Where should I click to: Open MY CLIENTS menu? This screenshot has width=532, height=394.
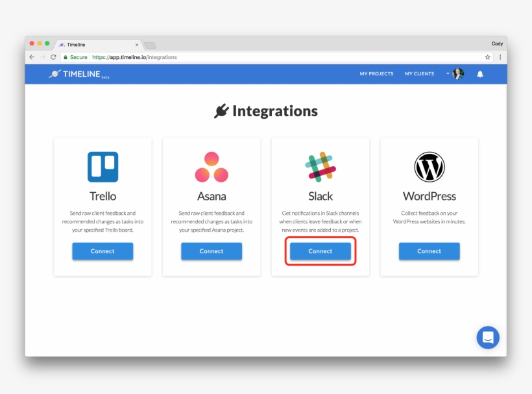click(419, 73)
